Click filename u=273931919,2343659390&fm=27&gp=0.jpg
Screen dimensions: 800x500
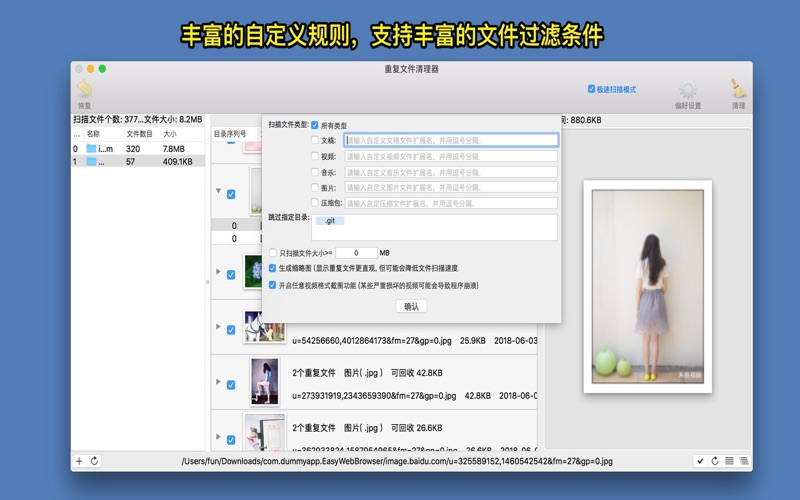[374, 395]
